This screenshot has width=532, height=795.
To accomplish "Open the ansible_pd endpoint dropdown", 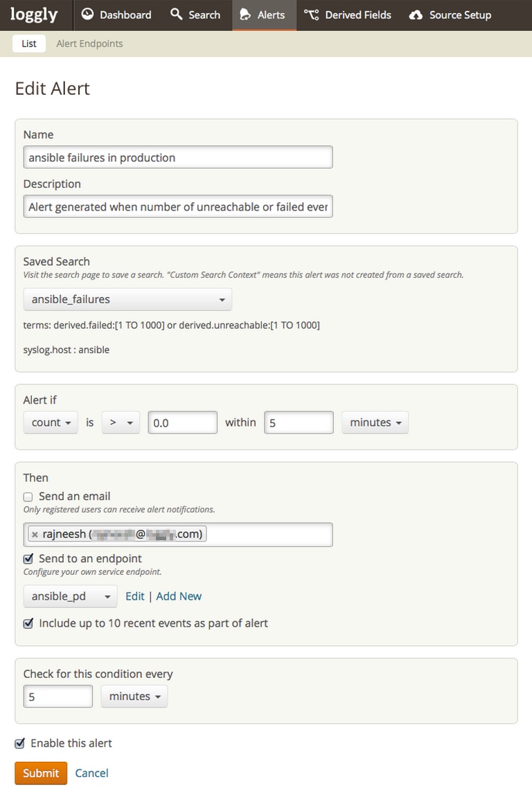I will coord(70,596).
